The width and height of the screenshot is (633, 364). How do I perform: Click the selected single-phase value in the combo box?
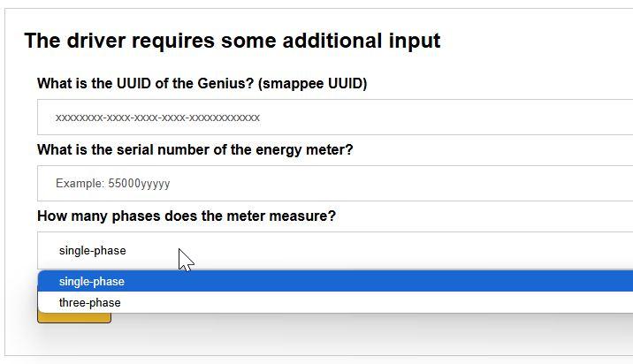(93, 250)
